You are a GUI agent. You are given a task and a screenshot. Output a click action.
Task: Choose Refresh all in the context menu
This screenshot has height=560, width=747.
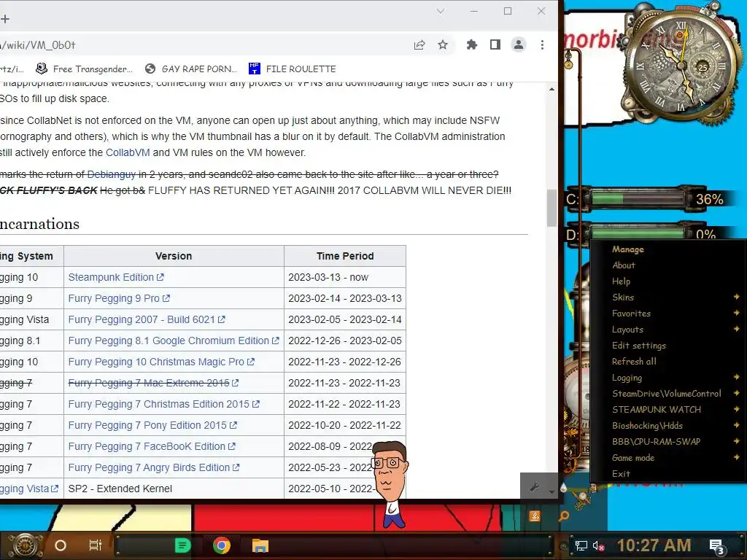coord(668,362)
